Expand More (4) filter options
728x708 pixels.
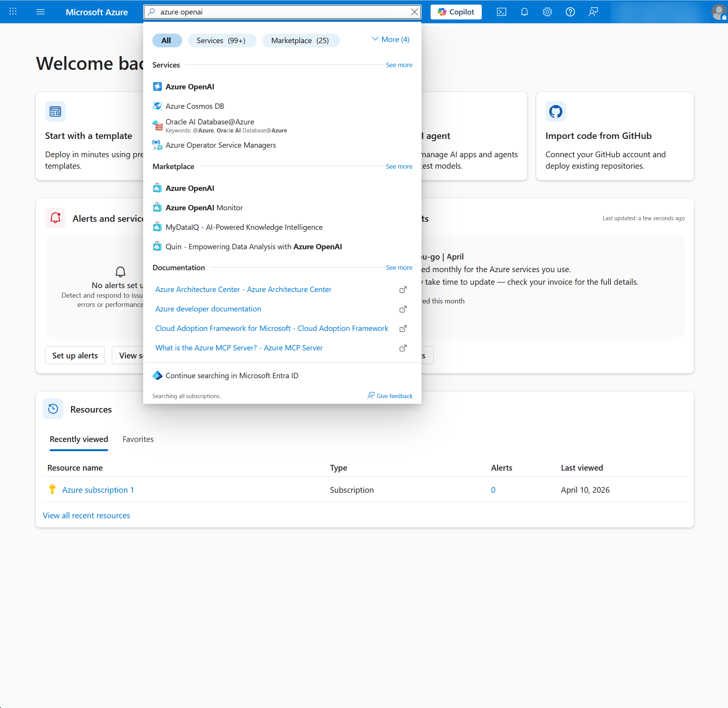click(x=390, y=39)
